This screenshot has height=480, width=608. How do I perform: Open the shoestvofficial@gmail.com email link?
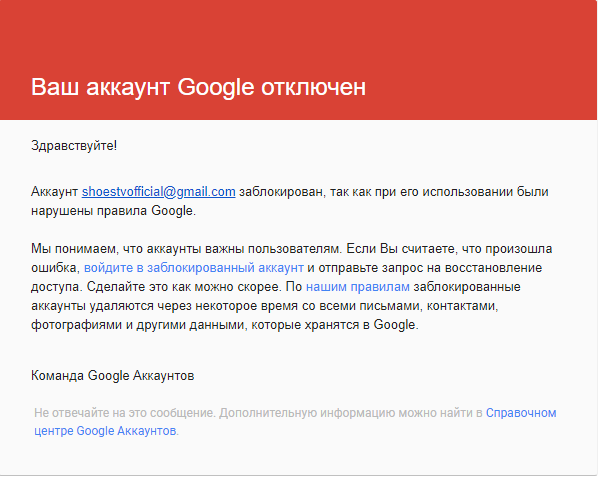click(158, 192)
